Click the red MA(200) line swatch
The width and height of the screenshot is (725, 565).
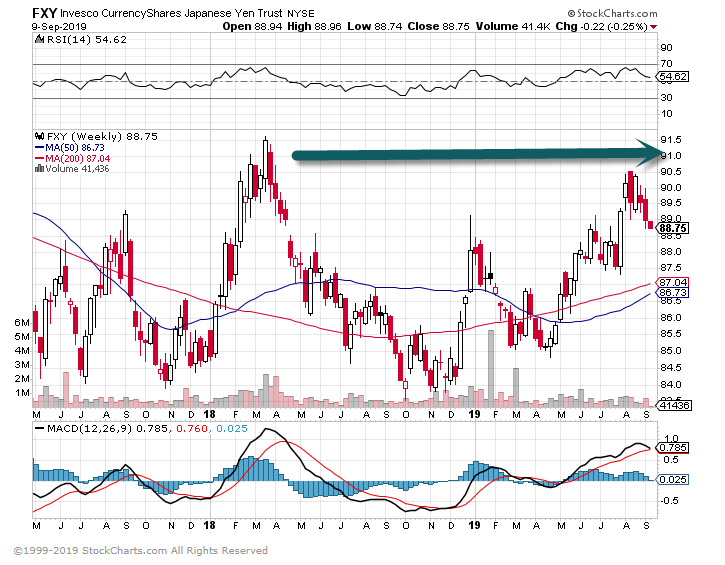tap(40, 159)
